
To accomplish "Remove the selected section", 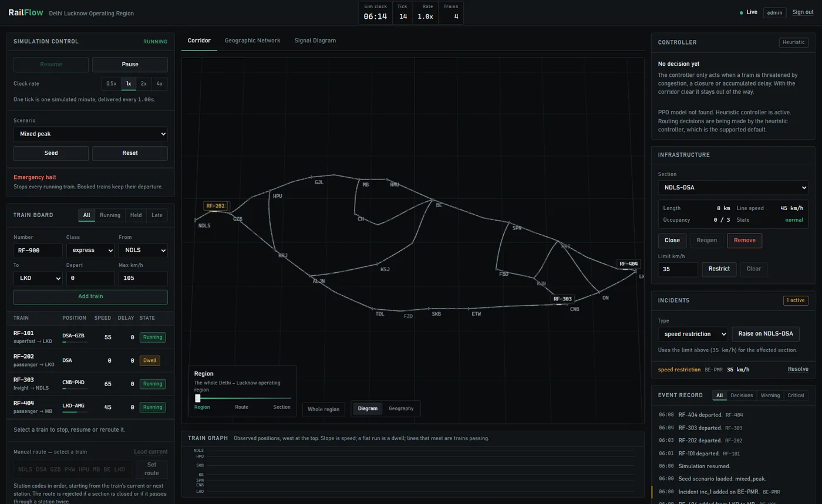I will tap(744, 241).
